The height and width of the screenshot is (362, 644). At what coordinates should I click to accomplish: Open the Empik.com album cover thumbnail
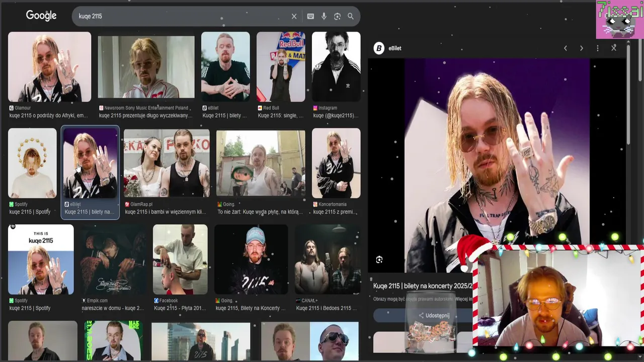pos(113,259)
